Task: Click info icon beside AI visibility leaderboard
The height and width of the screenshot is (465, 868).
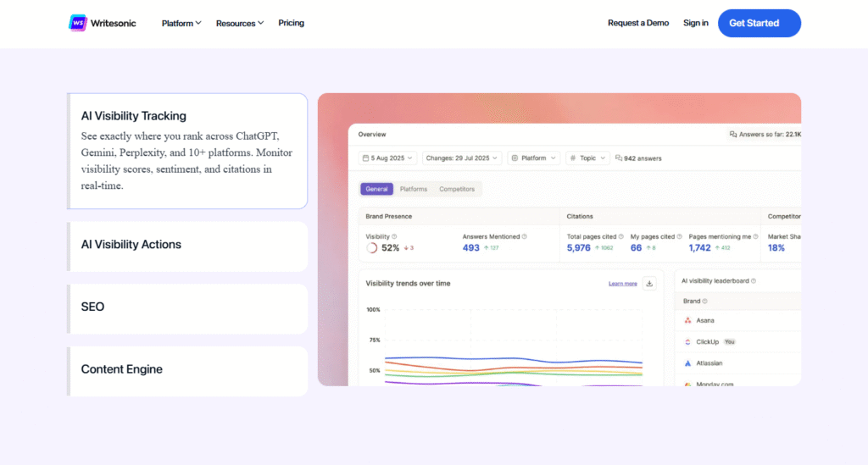Action: pos(754,281)
